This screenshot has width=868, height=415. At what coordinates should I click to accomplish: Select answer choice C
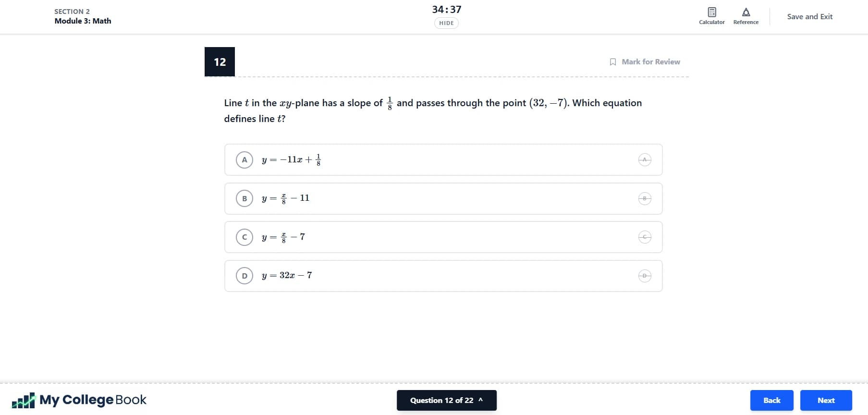245,237
